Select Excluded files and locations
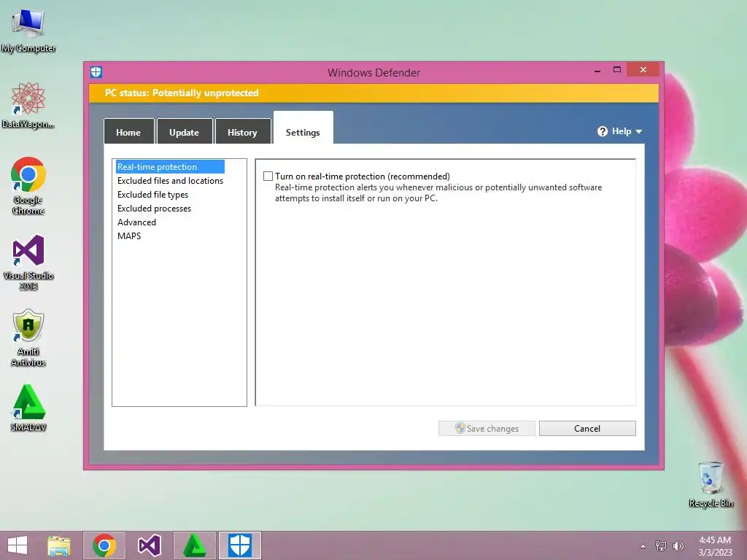The image size is (747, 560). tap(170, 181)
